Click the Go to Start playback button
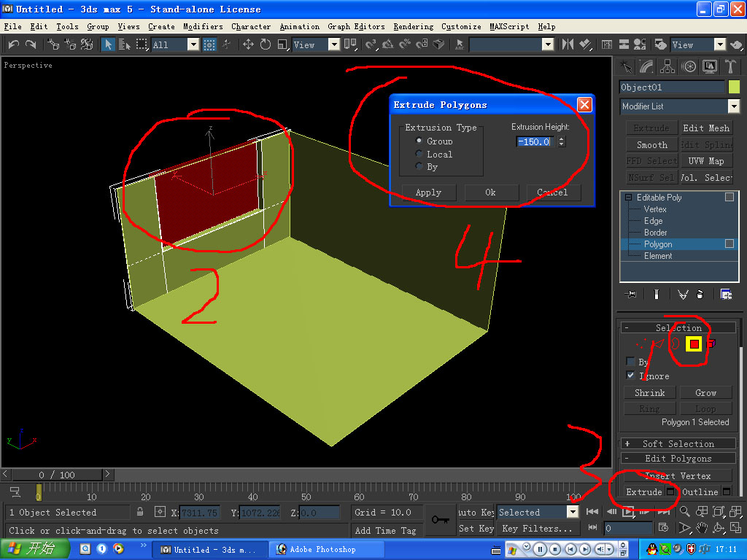The width and height of the screenshot is (747, 560). point(592,511)
